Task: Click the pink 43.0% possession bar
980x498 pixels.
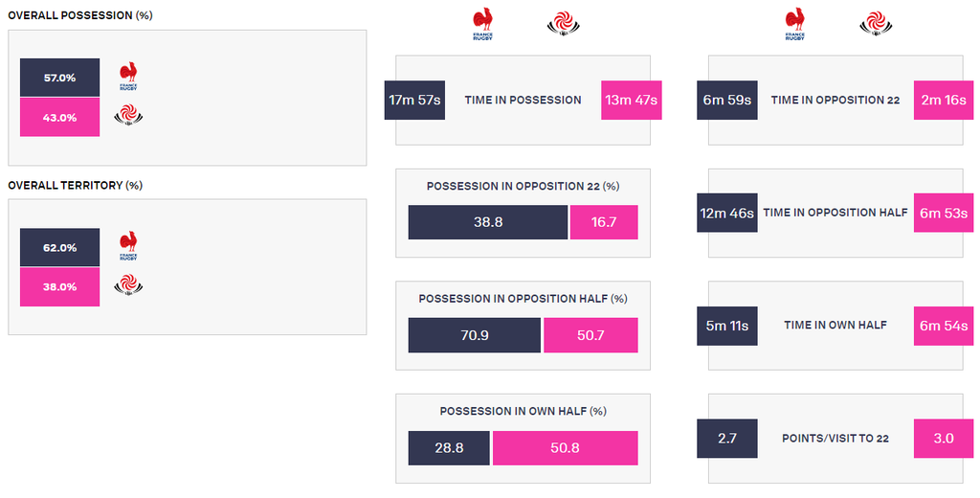Action: pos(60,117)
